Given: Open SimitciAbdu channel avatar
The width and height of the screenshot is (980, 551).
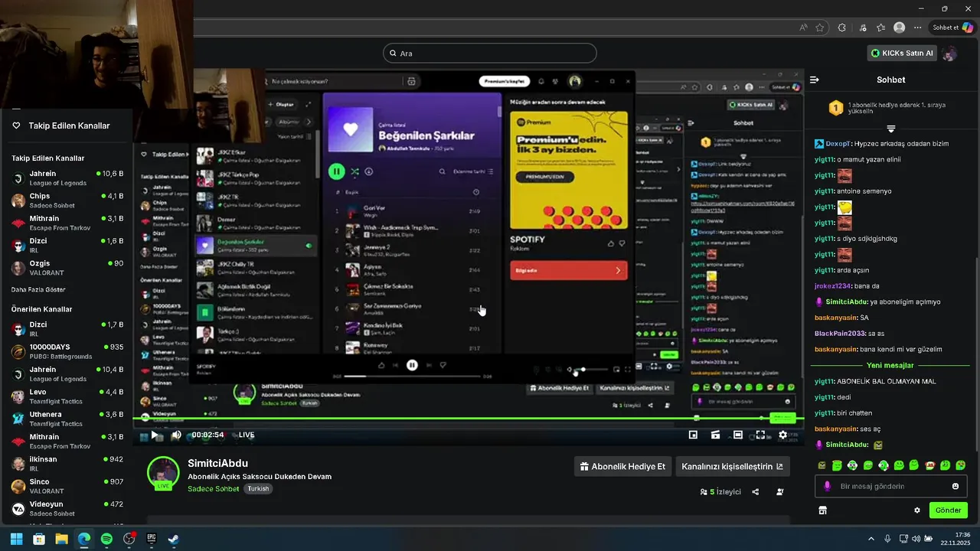Looking at the screenshot, I should coord(163,473).
